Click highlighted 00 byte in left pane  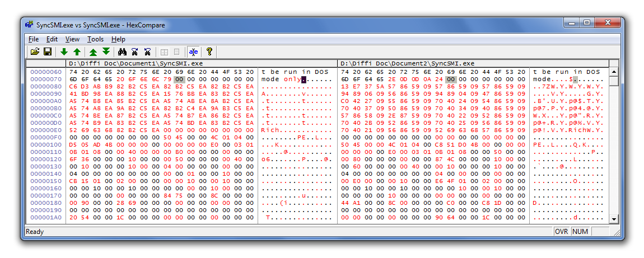tap(179, 79)
